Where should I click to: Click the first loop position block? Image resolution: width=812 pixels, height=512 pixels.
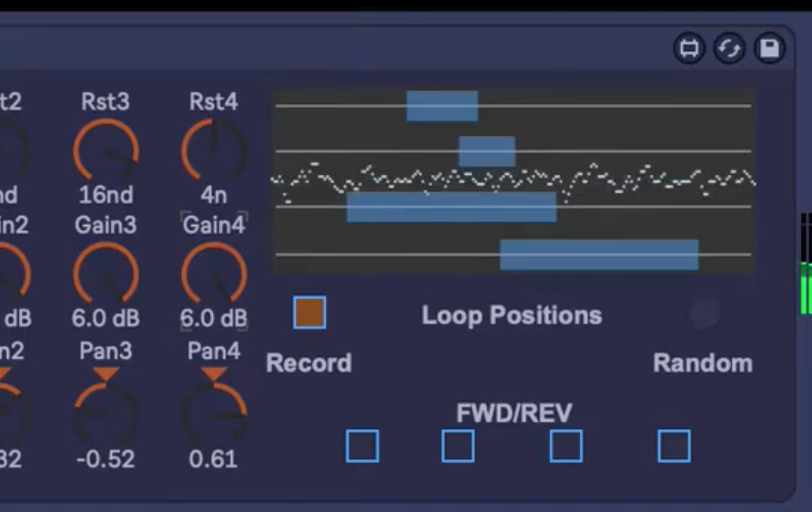click(443, 106)
